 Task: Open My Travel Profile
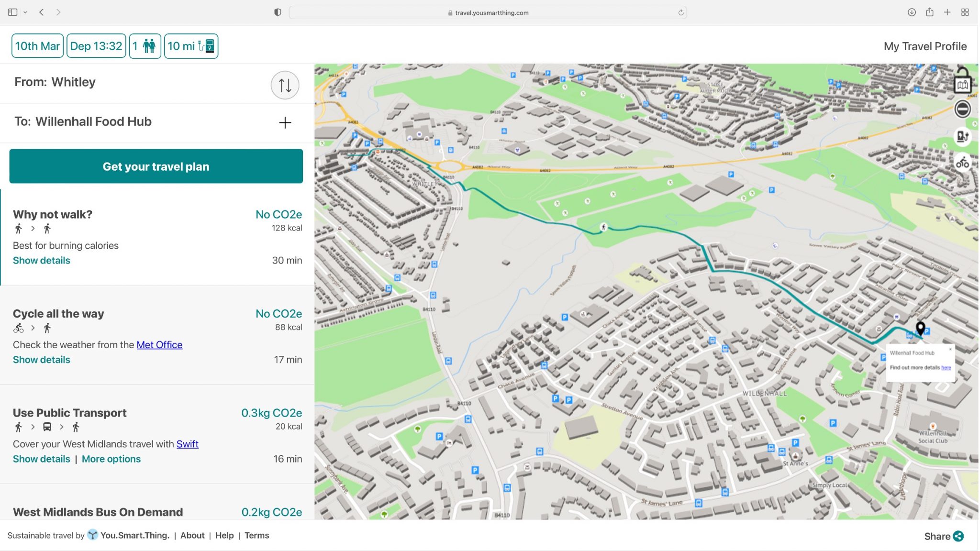point(925,45)
